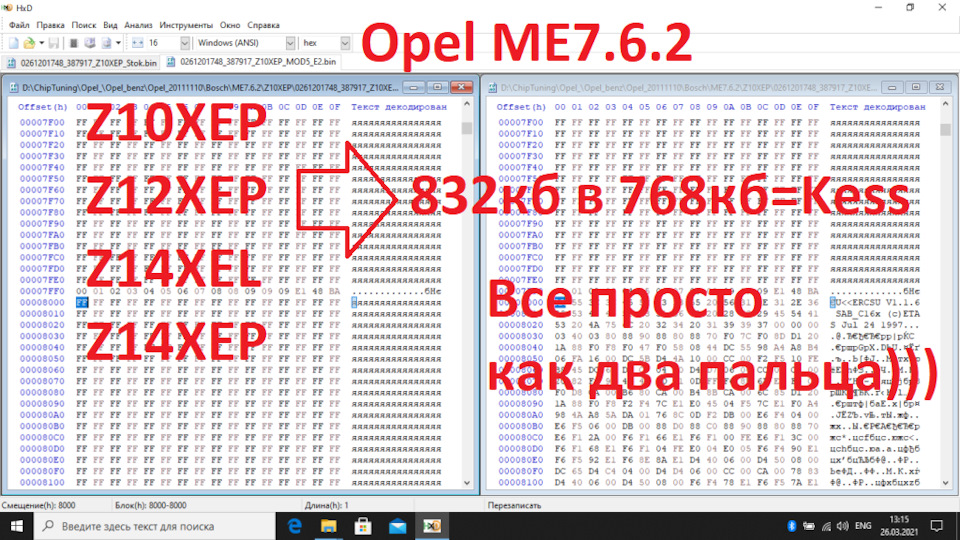Select highlighted FF byte at 00008000, left window

coord(82,302)
